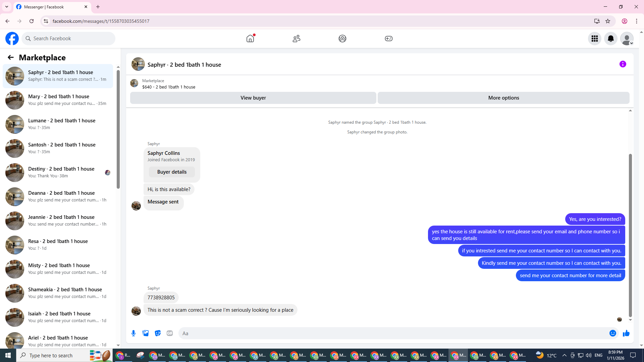Click the View buyer button
The width and height of the screenshot is (644, 362).
[x=253, y=98]
